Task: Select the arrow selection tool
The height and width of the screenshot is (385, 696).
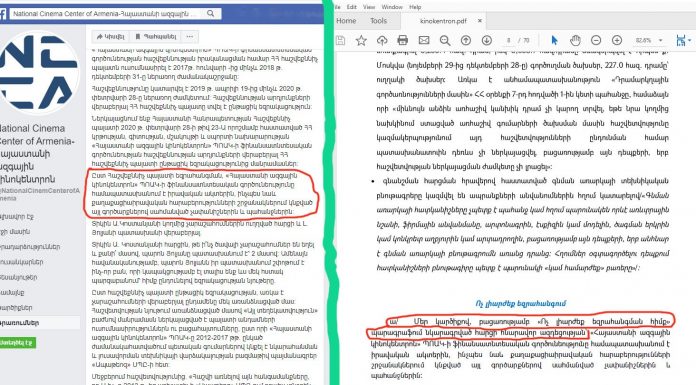Action: click(x=554, y=40)
